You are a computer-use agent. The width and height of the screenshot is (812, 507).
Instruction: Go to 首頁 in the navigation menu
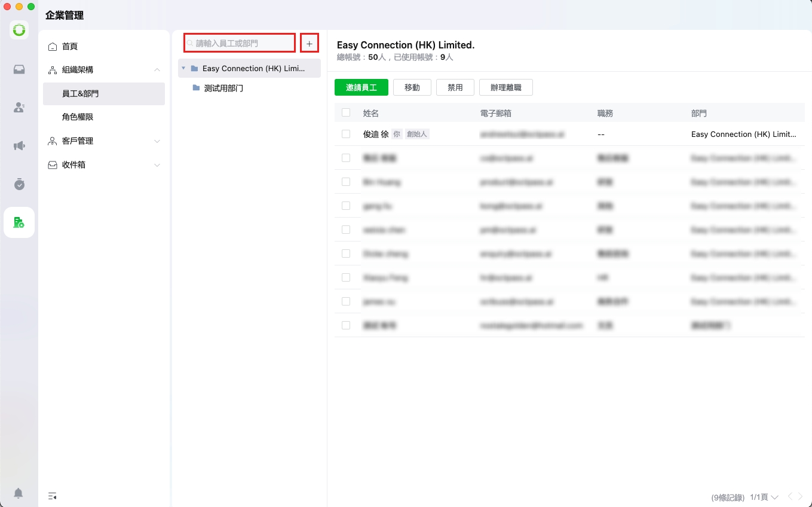coord(70,47)
